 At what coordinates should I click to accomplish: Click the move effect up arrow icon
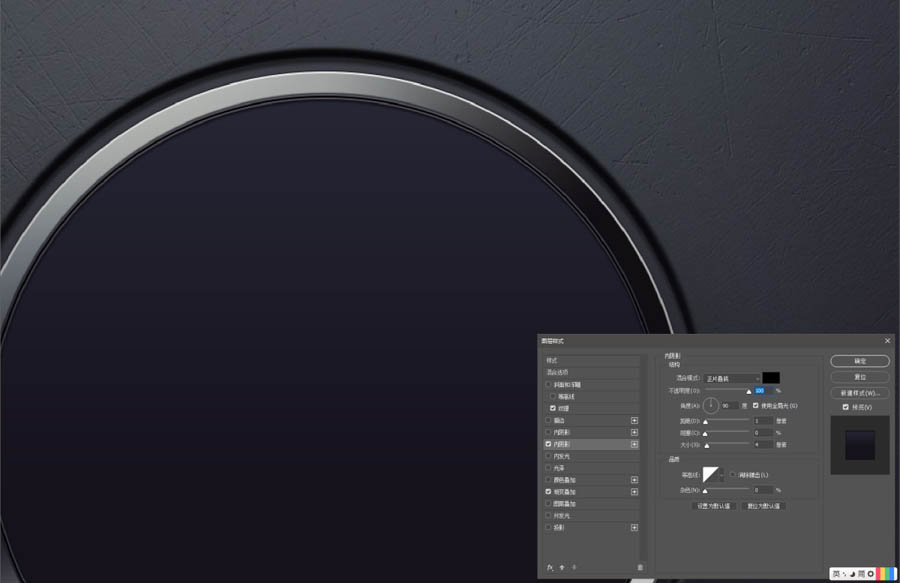562,567
